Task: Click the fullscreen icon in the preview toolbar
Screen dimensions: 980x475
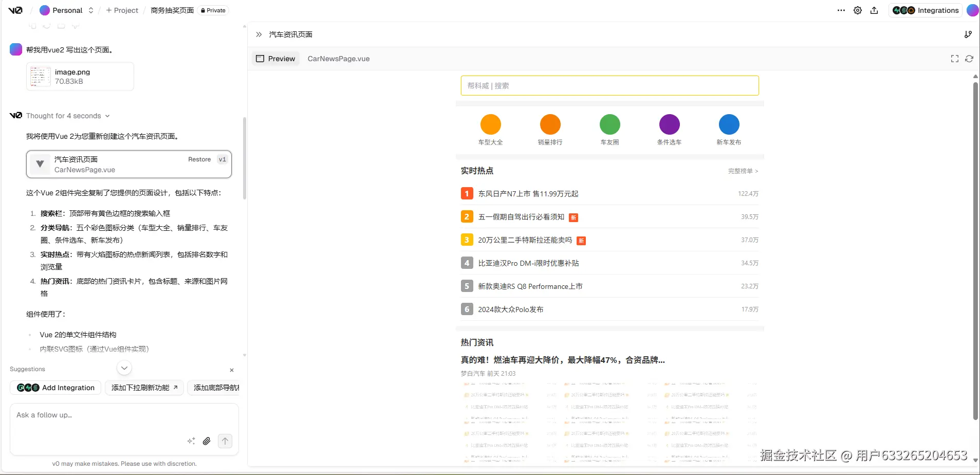Action: 955,59
